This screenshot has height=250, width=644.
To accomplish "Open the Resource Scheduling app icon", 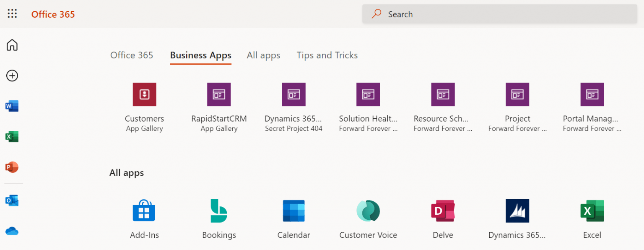I will pos(443,94).
